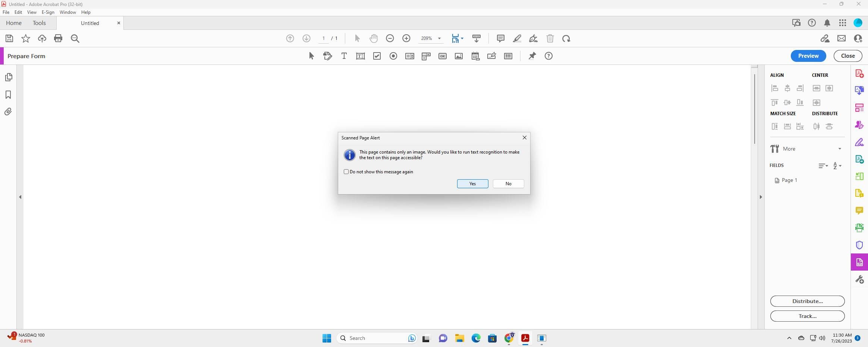868x347 pixels.
Task: Close the Scanned Page Alert dialog
Action: (x=524, y=138)
